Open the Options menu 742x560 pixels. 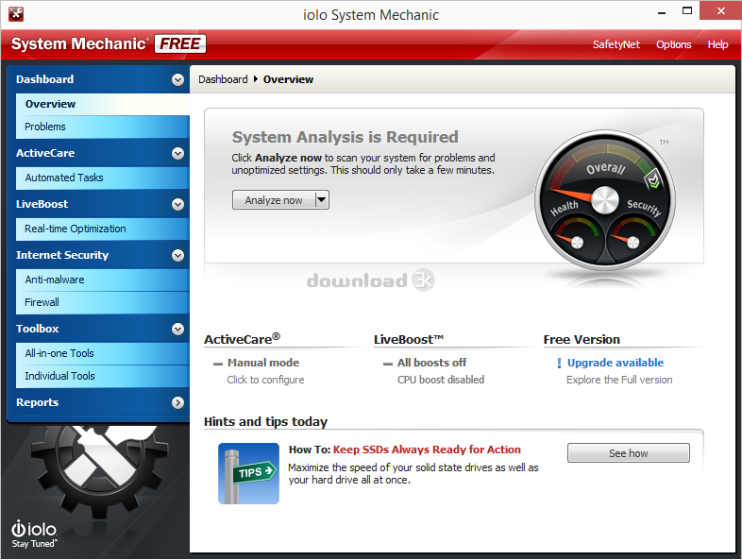click(673, 44)
